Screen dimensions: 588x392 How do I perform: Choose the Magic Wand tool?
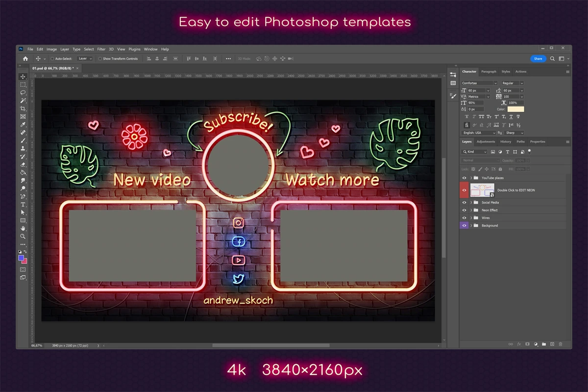pyautogui.click(x=23, y=100)
